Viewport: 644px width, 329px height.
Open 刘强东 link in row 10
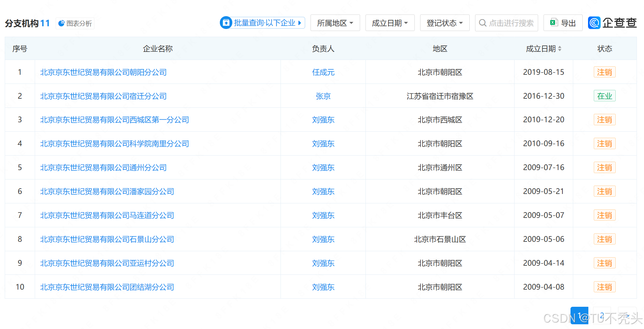pos(323,287)
